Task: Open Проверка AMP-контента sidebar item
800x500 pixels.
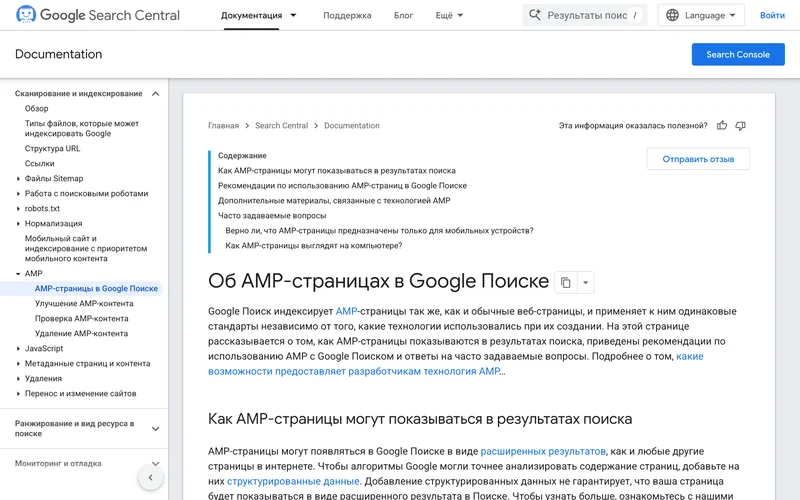Action: [x=82, y=319]
